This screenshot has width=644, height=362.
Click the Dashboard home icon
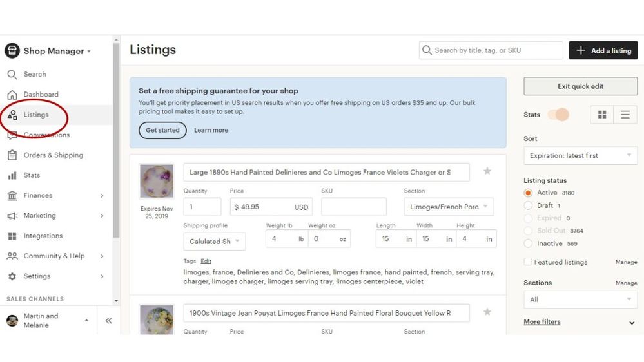click(12, 95)
